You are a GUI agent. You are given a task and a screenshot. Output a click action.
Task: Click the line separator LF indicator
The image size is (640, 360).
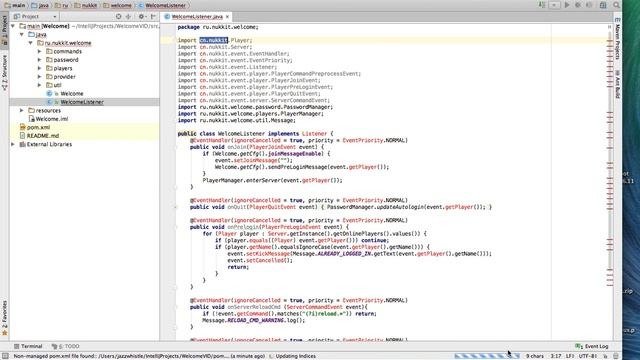(x=570, y=356)
